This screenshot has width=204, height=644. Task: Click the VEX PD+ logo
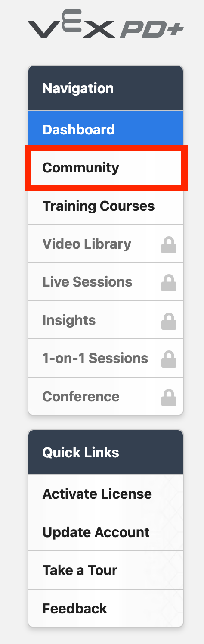105,29
